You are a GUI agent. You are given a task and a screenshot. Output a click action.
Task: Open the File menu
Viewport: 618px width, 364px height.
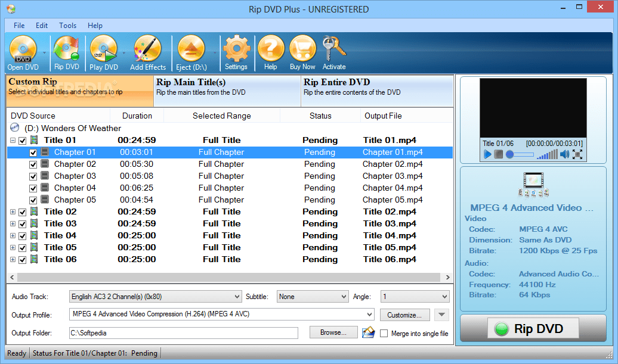click(x=19, y=25)
